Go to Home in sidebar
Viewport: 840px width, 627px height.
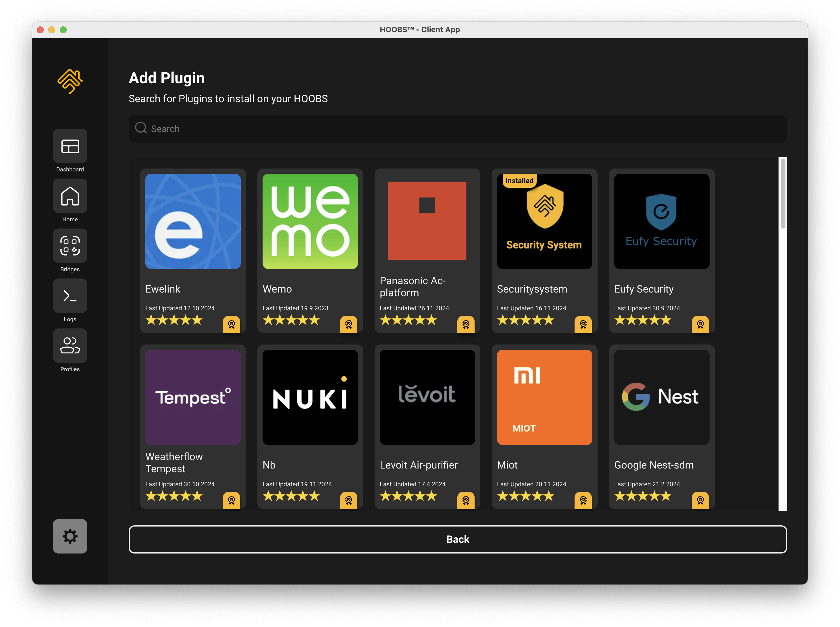(x=70, y=196)
